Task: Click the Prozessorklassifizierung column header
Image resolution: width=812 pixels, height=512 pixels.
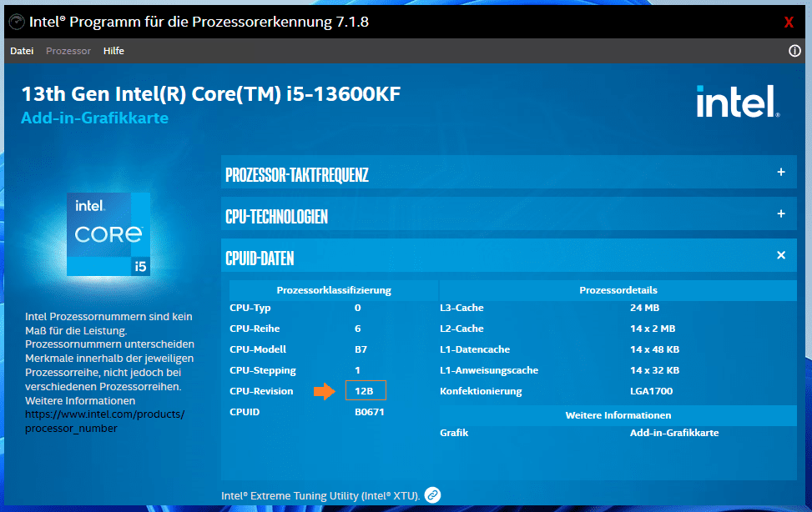Action: pos(334,290)
